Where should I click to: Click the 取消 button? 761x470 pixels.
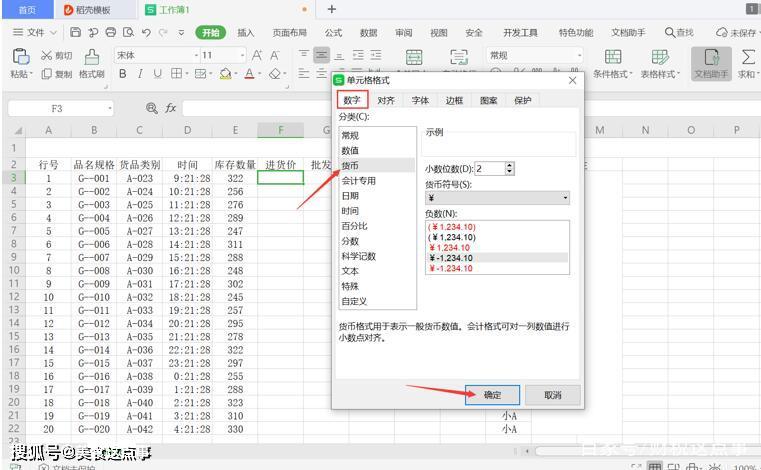click(x=552, y=395)
